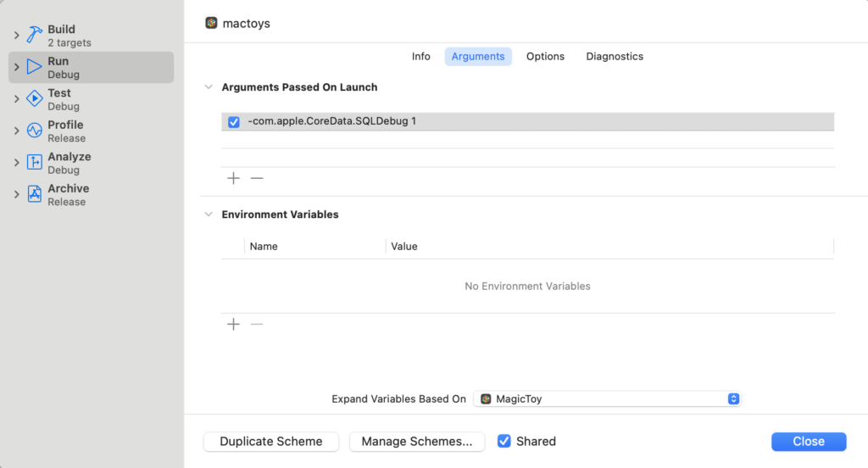Collapse the Arguments Passed On Launch section
The image size is (868, 468).
(209, 87)
